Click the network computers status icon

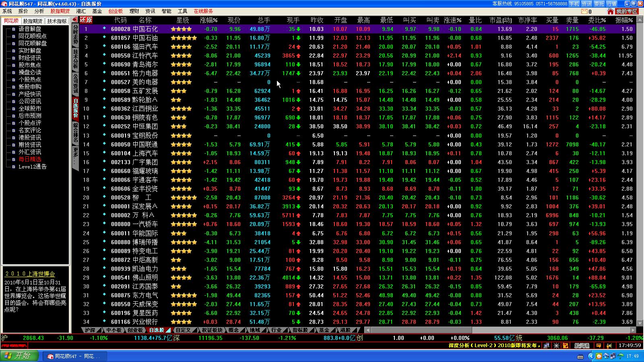(x=546, y=345)
